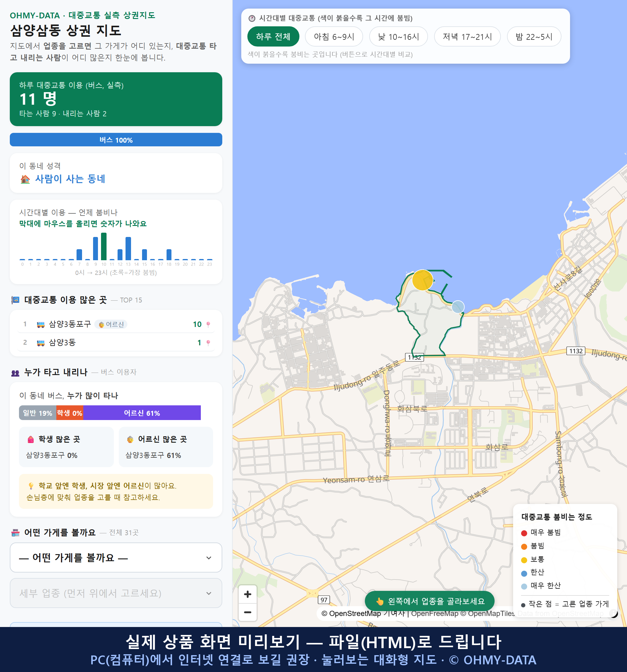Click the shop icon by 어떤 가게를 볼까요 heading
Viewport: 627px width, 672px height.
pyautogui.click(x=15, y=533)
